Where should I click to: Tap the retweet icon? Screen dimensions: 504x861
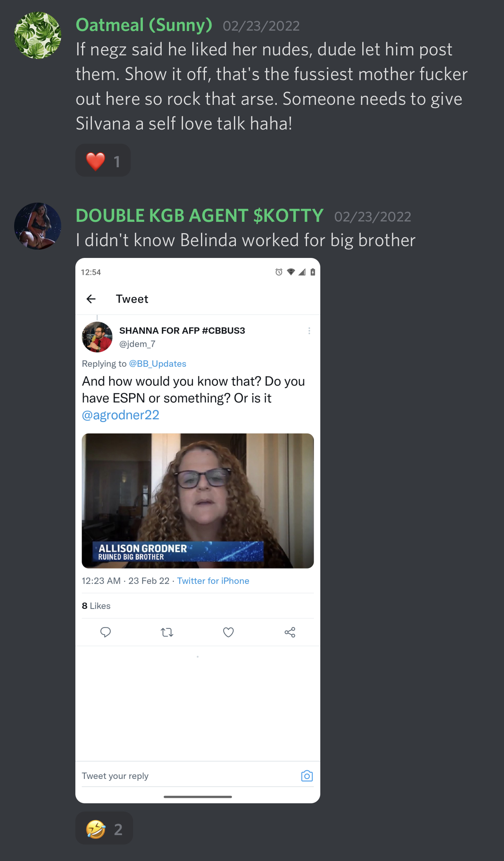tap(167, 632)
